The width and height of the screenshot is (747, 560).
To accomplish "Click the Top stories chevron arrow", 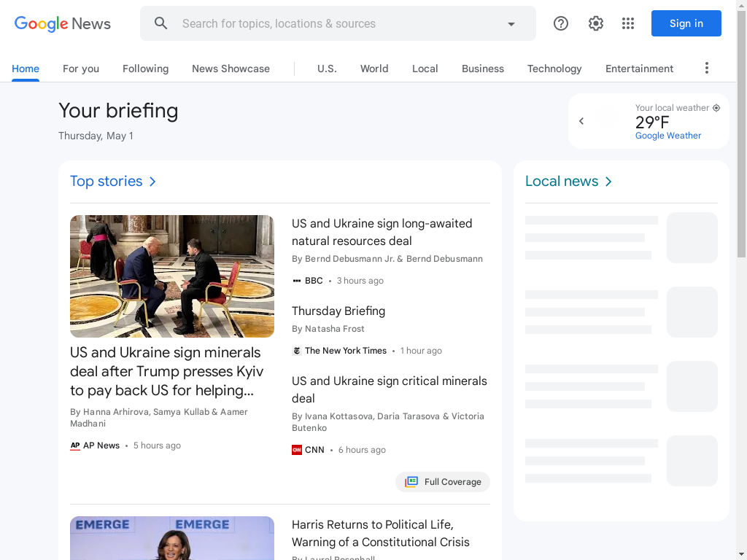I will tap(152, 182).
